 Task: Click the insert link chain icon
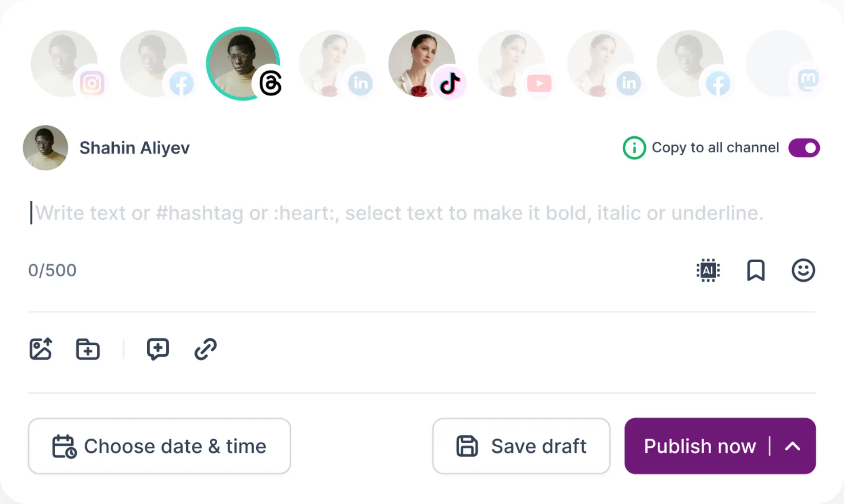205,349
